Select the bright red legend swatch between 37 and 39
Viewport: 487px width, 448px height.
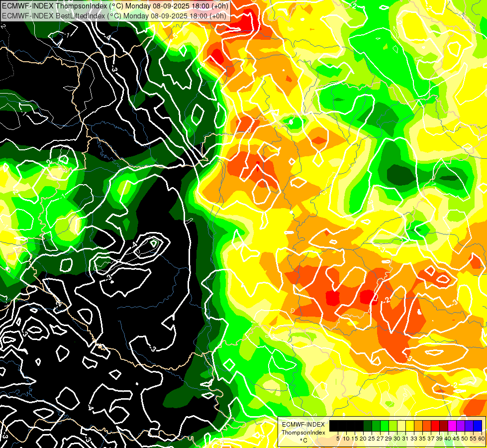[x=435, y=426]
